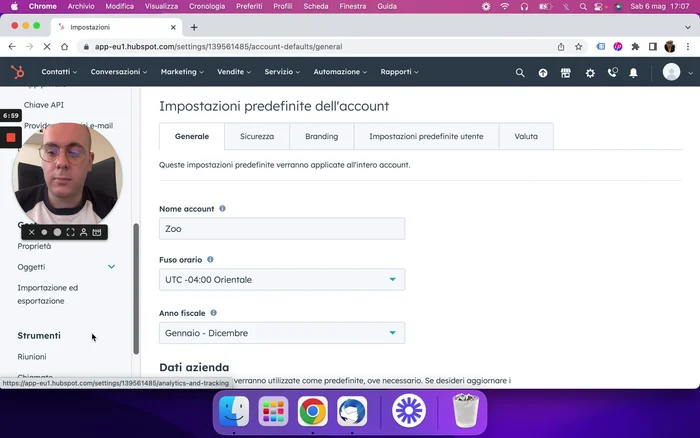Open the settings gear icon in navbar
This screenshot has height=438, width=700.
tap(590, 73)
